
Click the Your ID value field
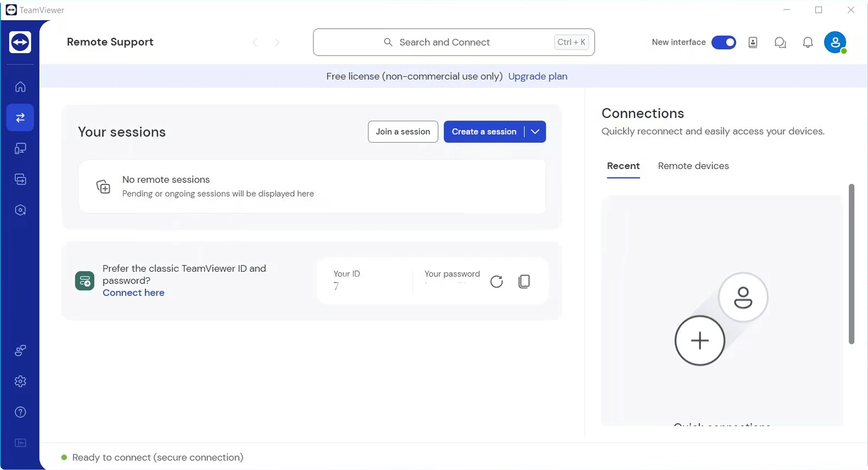(337, 286)
